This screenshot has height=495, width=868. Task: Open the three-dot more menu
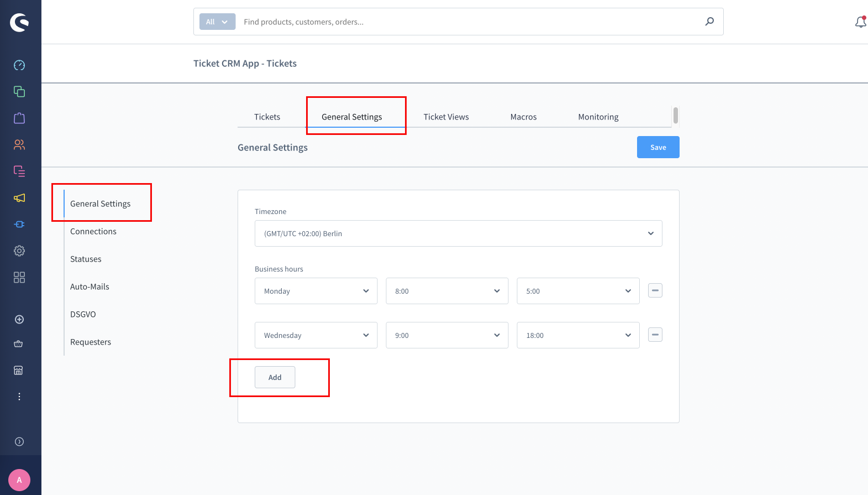coord(19,397)
